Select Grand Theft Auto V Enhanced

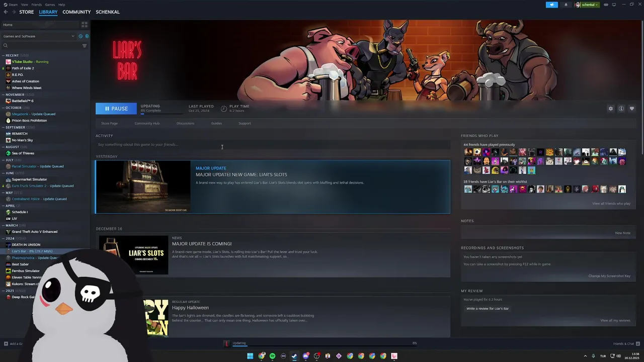click(x=34, y=232)
